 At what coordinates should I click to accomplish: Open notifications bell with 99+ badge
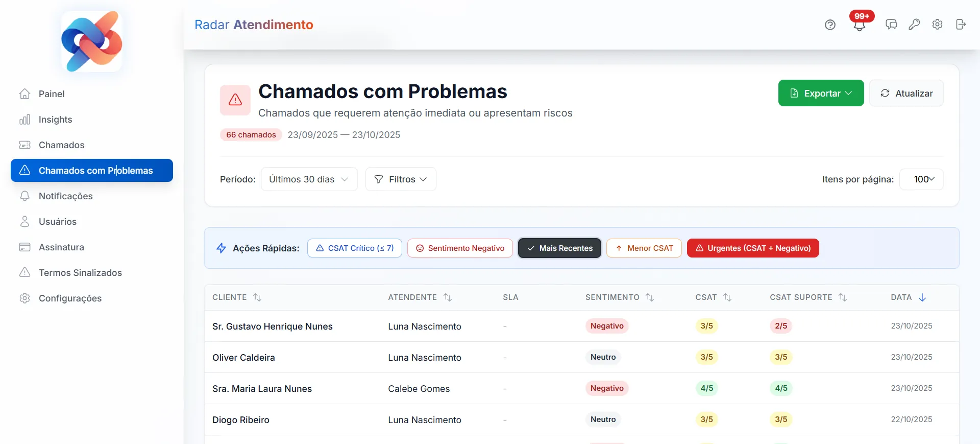(x=860, y=25)
